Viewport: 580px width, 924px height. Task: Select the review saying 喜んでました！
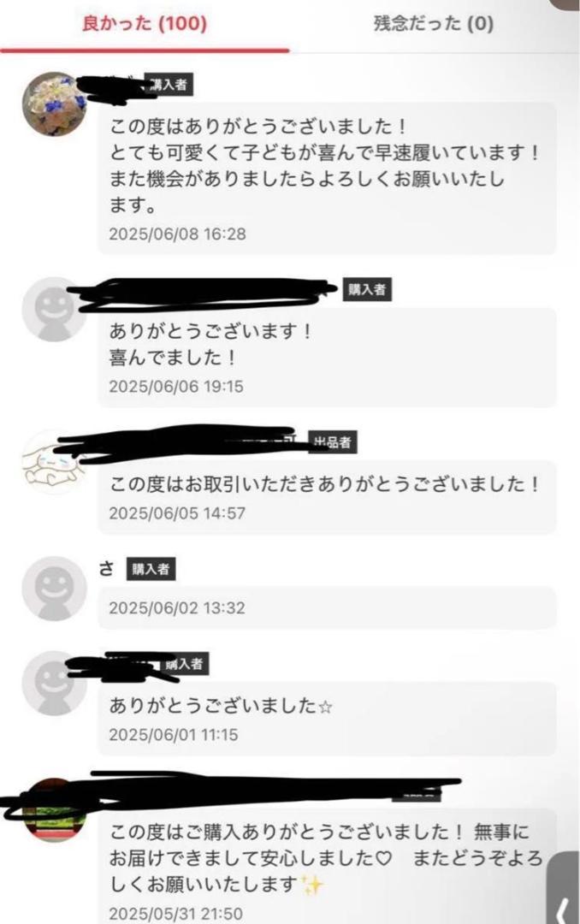[x=327, y=357]
